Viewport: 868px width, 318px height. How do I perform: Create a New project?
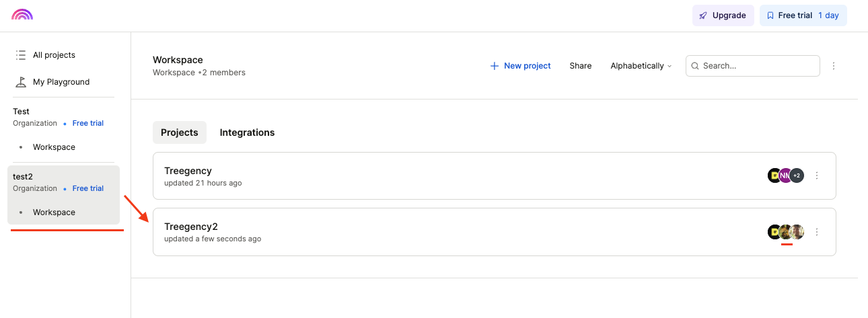(520, 66)
